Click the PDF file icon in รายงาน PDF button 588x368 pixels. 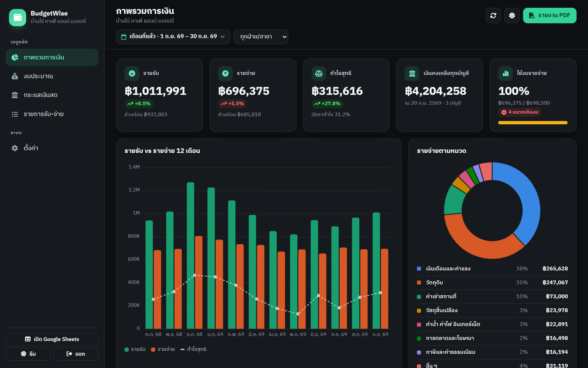coord(532,16)
